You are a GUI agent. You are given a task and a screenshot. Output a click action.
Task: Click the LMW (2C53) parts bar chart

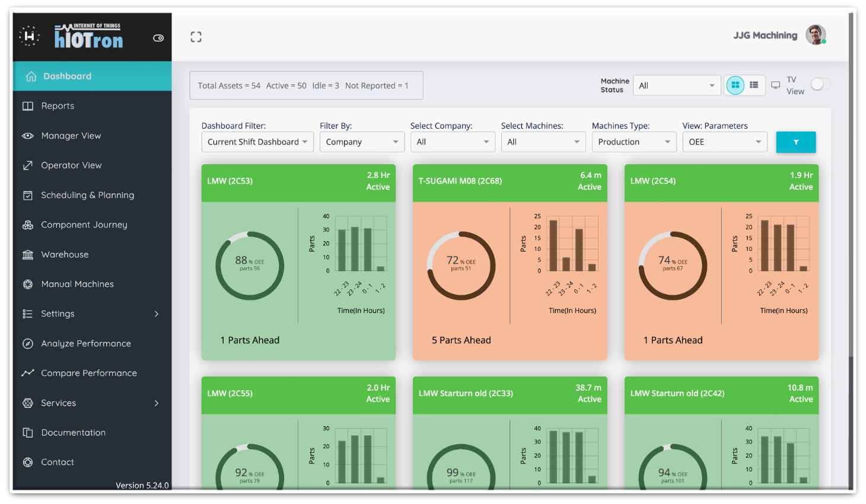349,264
